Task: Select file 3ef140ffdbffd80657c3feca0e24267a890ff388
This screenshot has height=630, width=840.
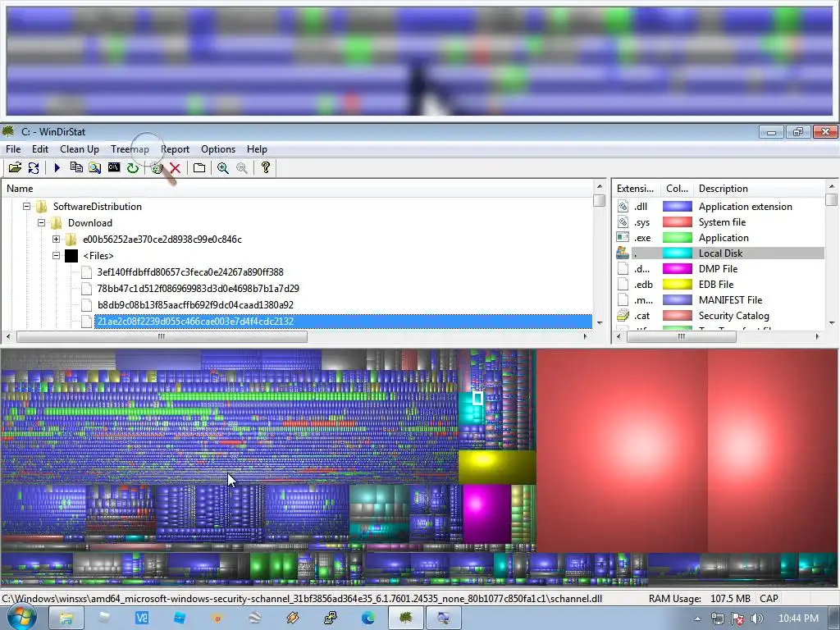Action: click(190, 272)
